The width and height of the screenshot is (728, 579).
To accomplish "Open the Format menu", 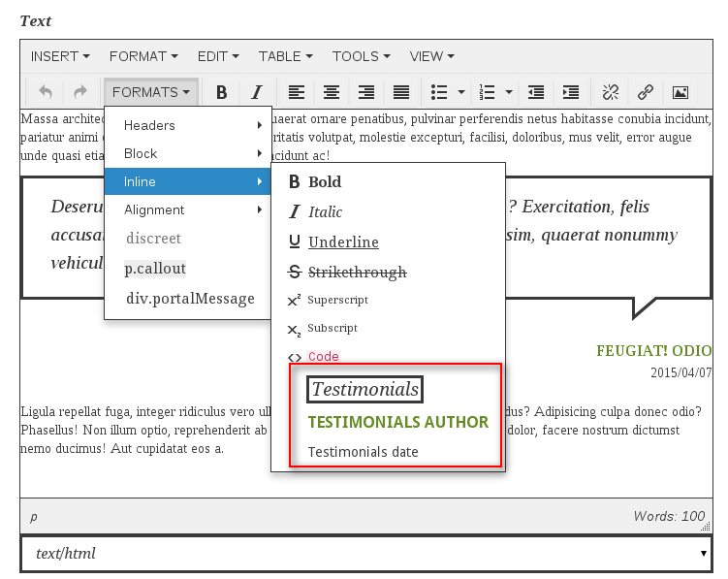I will pyautogui.click(x=143, y=56).
